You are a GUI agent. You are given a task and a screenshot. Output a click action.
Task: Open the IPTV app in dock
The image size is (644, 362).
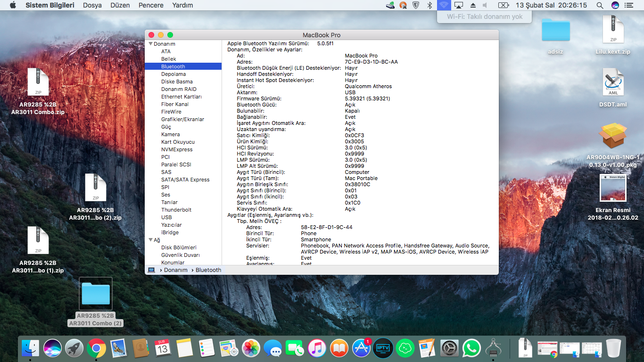coord(383,349)
